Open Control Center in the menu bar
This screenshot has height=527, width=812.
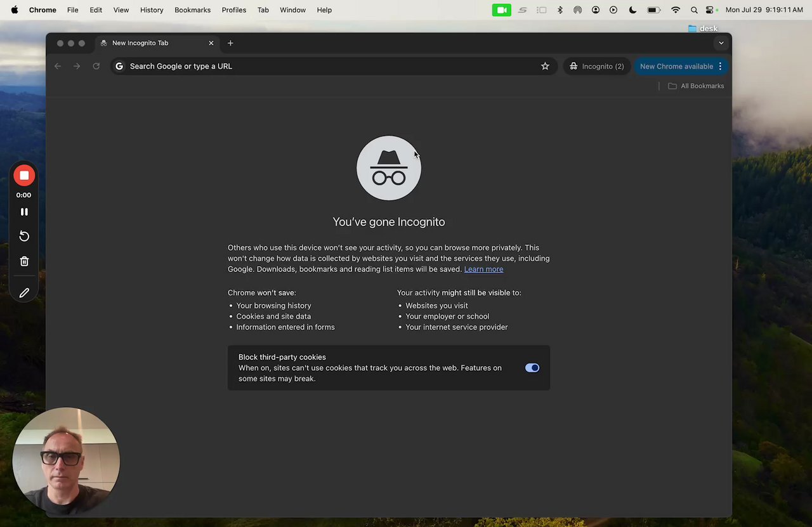(710, 10)
